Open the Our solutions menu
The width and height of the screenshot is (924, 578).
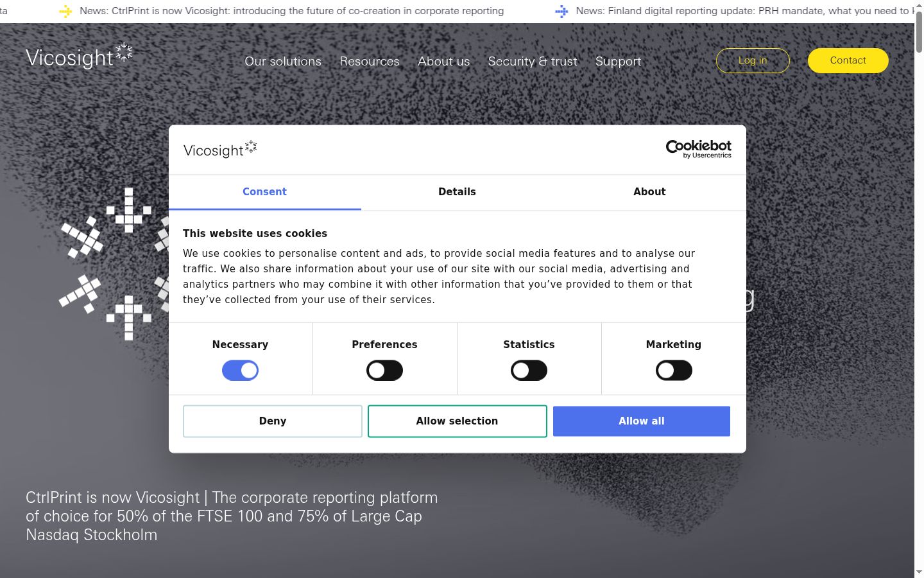tap(283, 61)
